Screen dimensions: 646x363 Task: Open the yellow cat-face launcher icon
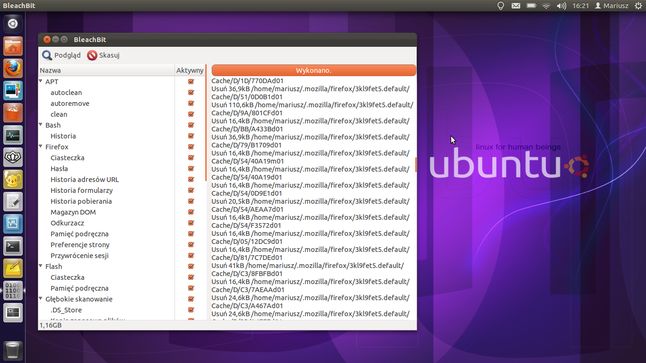click(x=13, y=180)
